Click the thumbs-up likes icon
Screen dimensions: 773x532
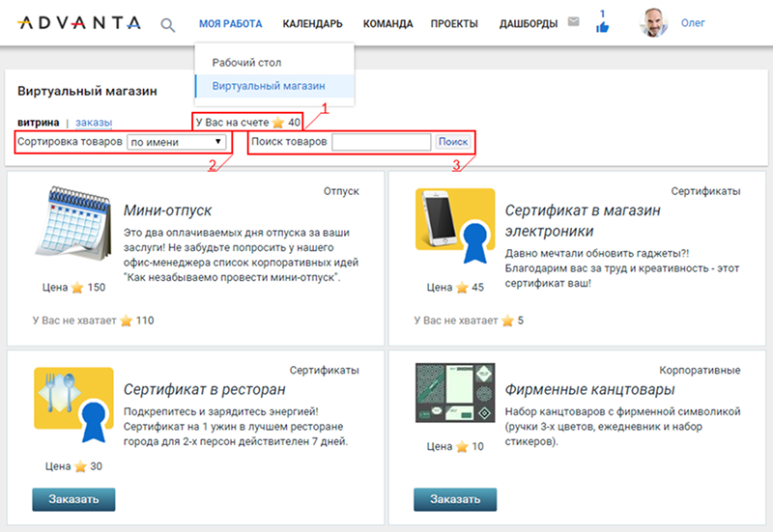(602, 27)
